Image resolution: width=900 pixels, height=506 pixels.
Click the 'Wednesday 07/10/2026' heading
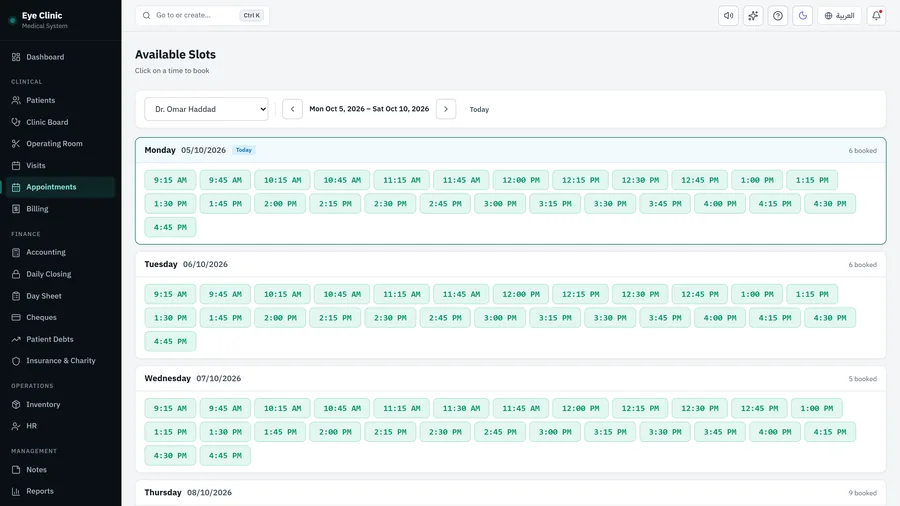click(x=193, y=379)
